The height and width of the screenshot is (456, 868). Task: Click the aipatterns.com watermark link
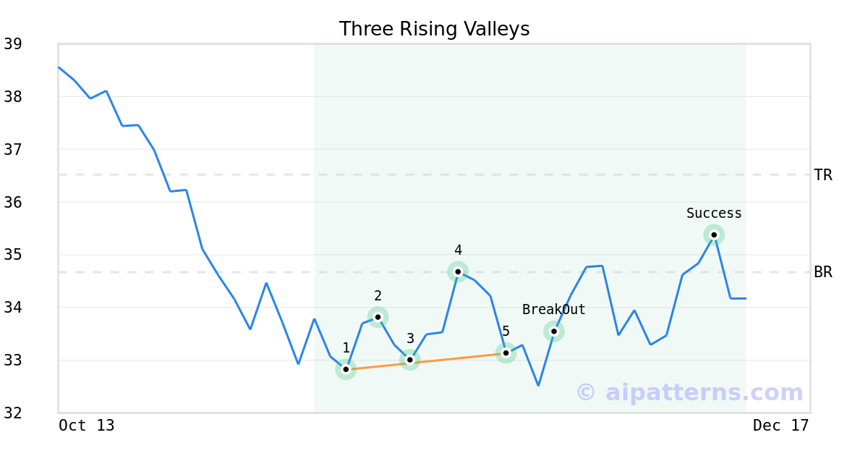coord(689,392)
